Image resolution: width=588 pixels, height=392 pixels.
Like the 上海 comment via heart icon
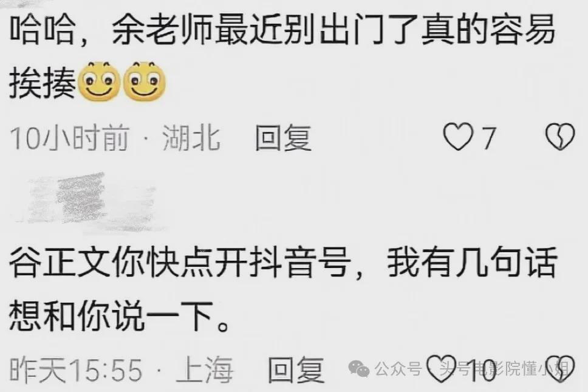point(442,369)
